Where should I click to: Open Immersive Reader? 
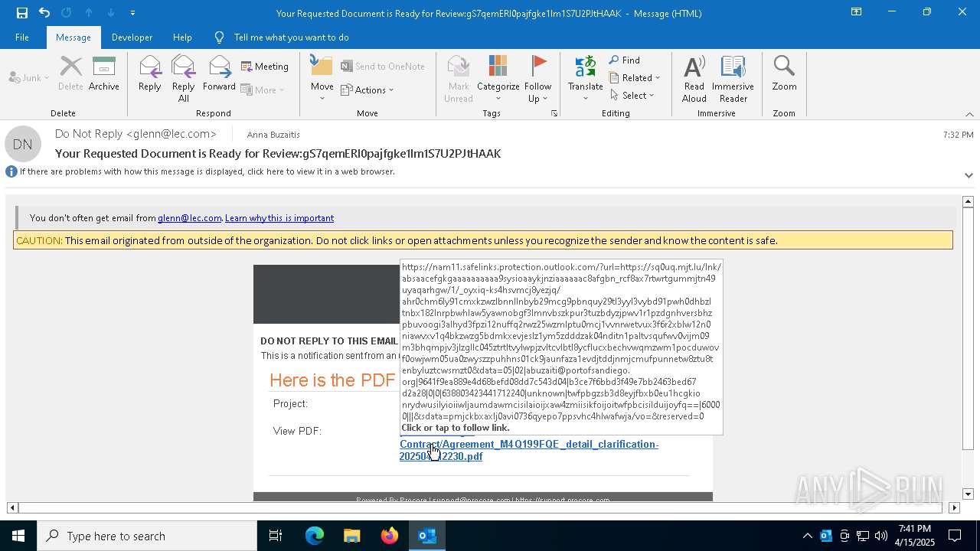[x=733, y=79]
